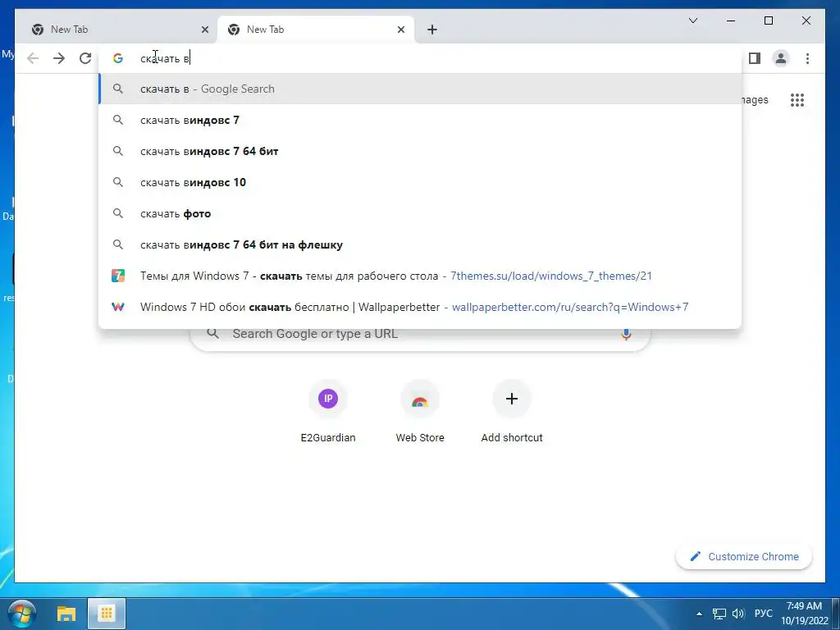
Task: Open the tab search chevron
Action: (x=692, y=21)
